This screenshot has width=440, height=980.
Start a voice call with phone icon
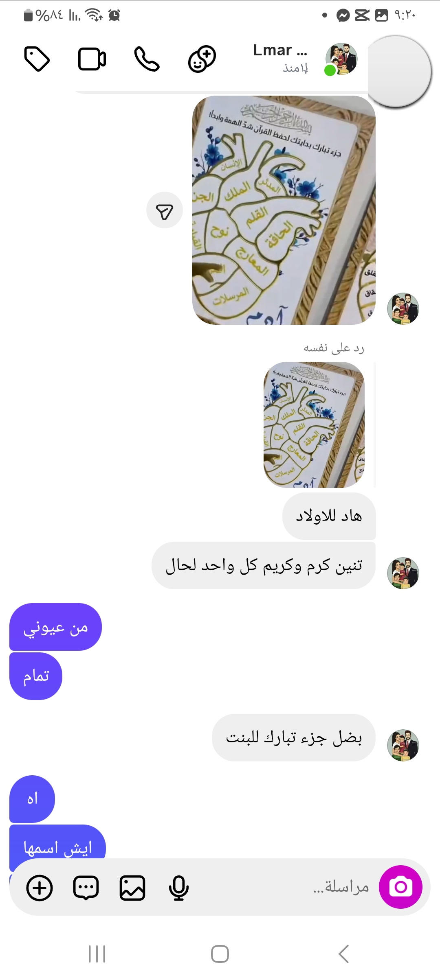point(147,59)
